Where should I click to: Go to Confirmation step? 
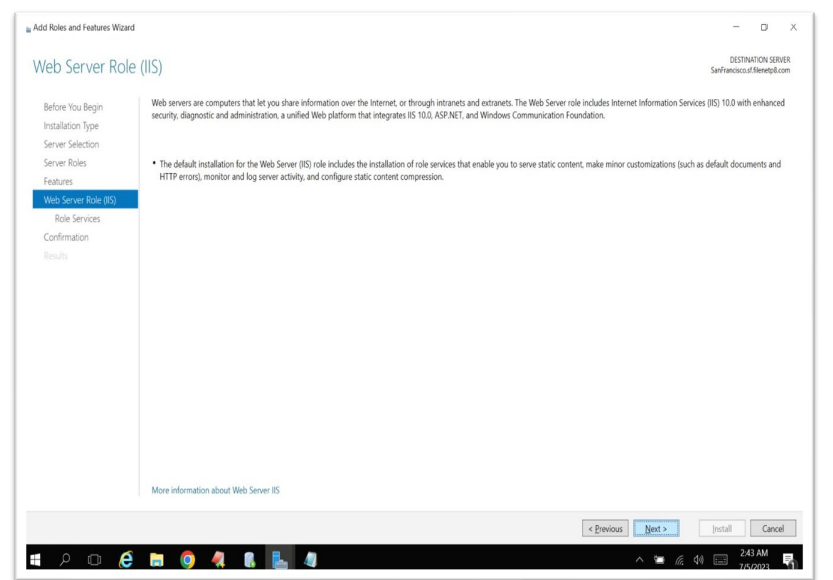pos(66,237)
